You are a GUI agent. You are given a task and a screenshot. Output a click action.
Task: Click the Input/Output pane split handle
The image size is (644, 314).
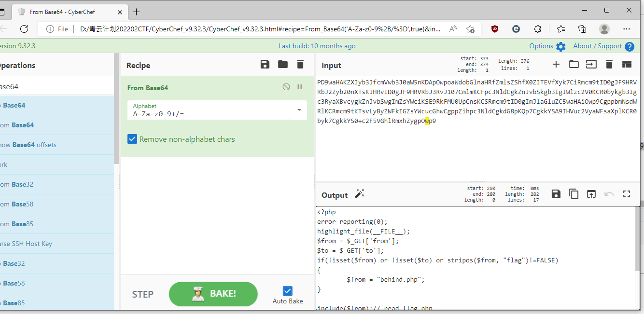tap(477, 182)
